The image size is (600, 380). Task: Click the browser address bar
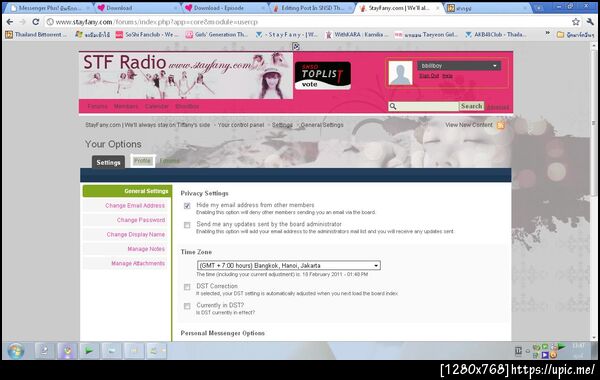pyautogui.click(x=306, y=22)
